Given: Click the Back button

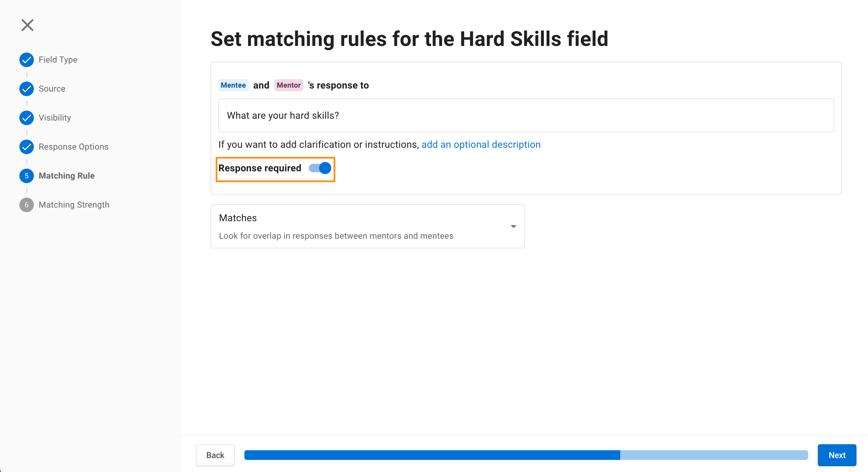Looking at the screenshot, I should 215,455.
